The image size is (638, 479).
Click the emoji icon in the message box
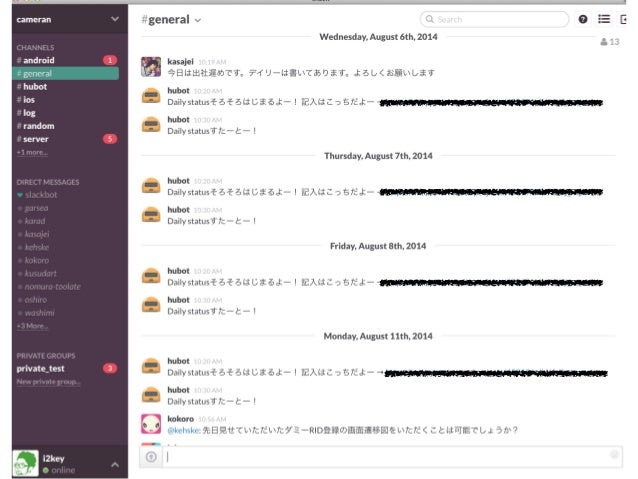614,455
